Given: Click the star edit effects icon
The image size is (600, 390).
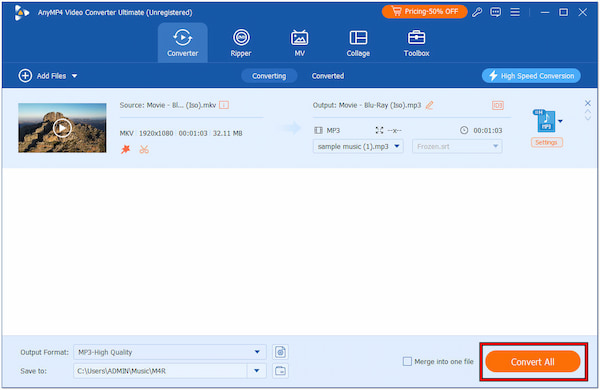Looking at the screenshot, I should [126, 149].
